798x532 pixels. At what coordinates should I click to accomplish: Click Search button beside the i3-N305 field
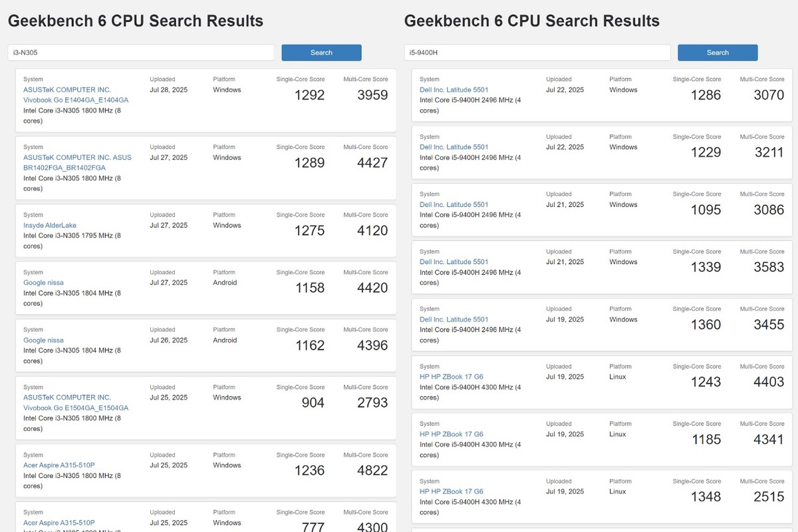click(x=321, y=53)
